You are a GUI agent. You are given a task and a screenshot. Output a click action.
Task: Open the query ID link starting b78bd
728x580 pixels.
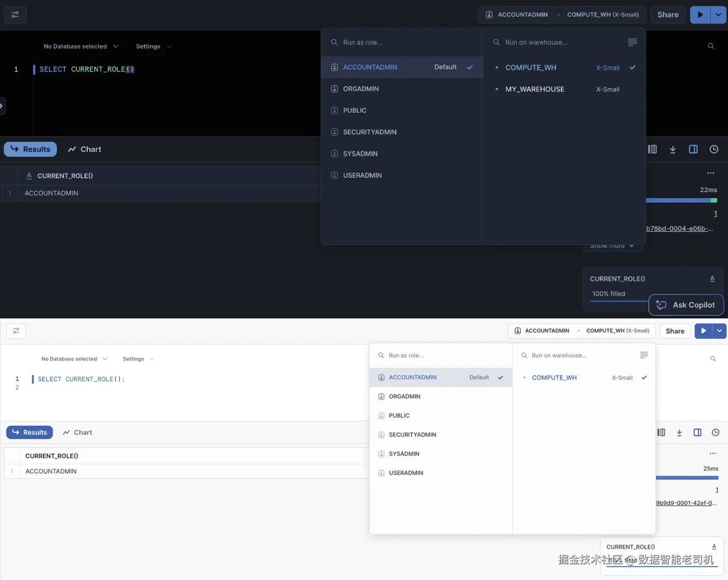point(680,228)
